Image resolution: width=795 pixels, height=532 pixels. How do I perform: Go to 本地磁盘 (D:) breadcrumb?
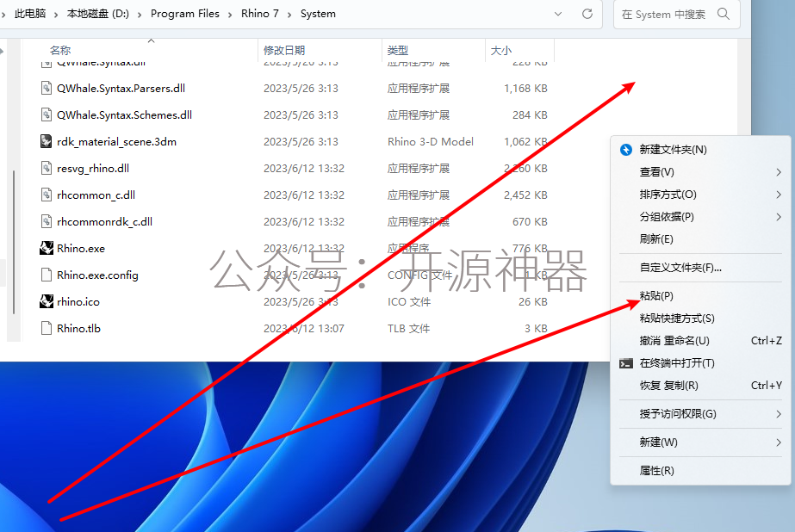click(x=98, y=14)
